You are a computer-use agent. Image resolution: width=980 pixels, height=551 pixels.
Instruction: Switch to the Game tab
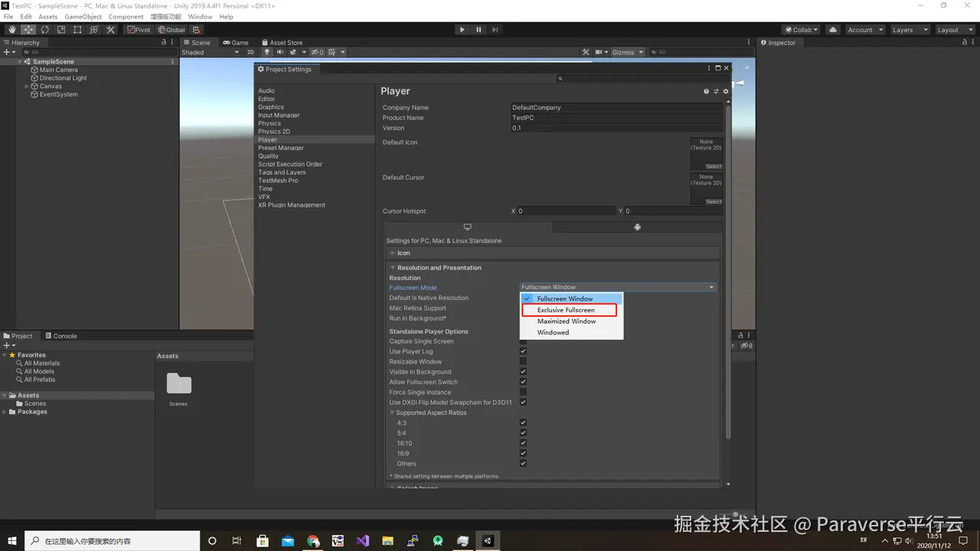coord(236,43)
